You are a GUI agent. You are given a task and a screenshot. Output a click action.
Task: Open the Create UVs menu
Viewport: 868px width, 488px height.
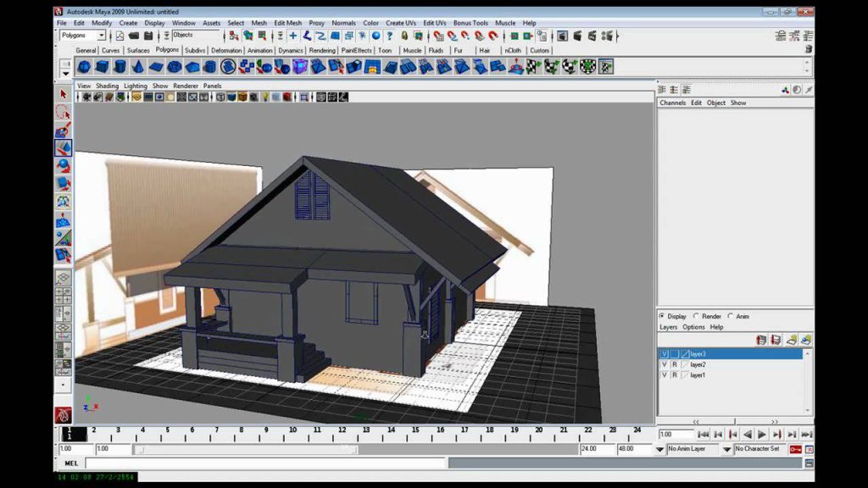[x=401, y=23]
